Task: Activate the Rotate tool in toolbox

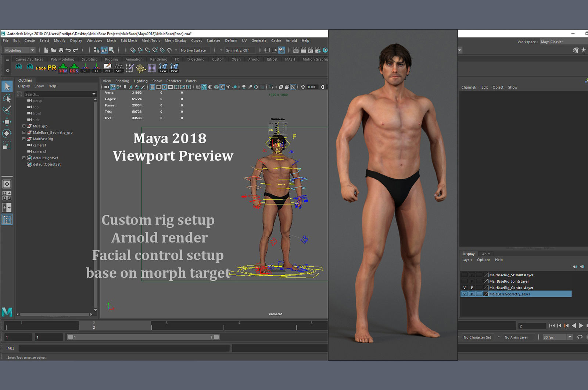Action: [7, 133]
